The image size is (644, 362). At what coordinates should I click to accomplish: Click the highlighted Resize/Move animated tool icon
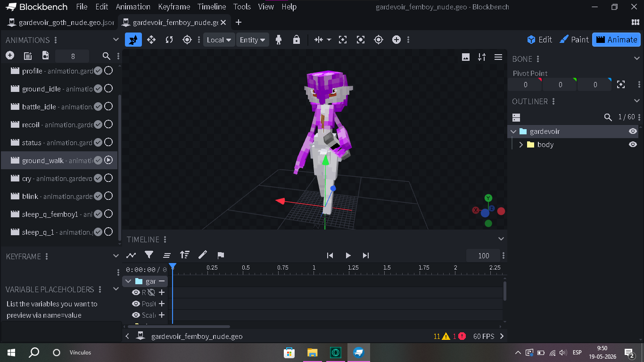pos(133,40)
